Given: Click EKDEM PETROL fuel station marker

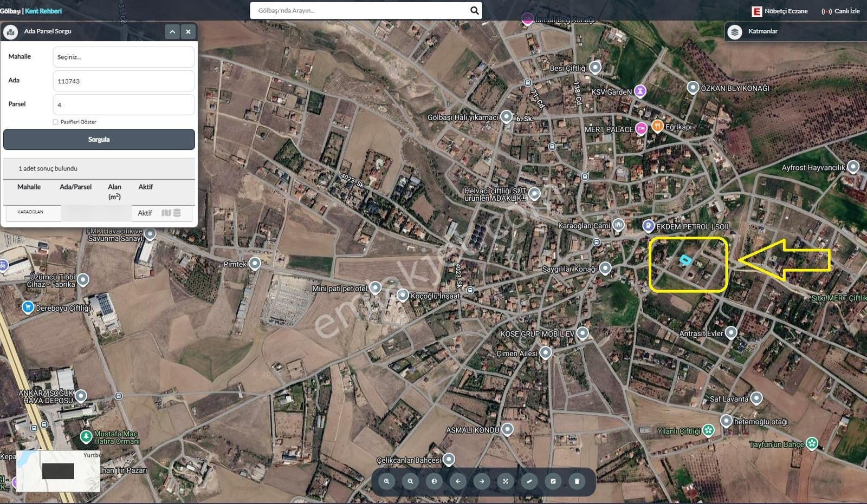Looking at the screenshot, I should point(648,225).
